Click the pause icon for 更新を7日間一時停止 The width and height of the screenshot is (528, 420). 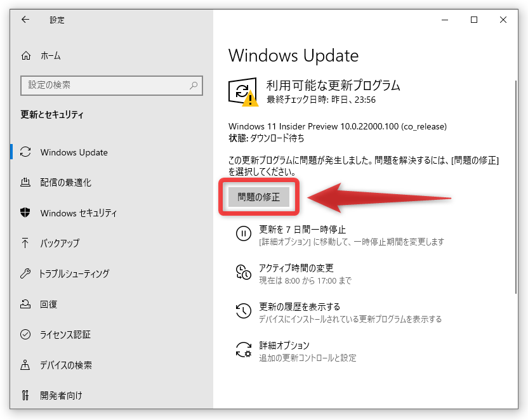244,233
